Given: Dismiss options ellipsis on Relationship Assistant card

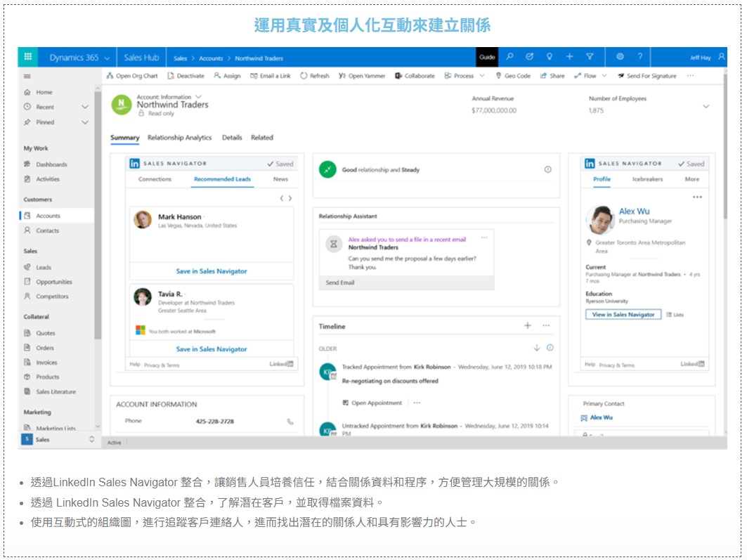Looking at the screenshot, I should tap(484, 237).
